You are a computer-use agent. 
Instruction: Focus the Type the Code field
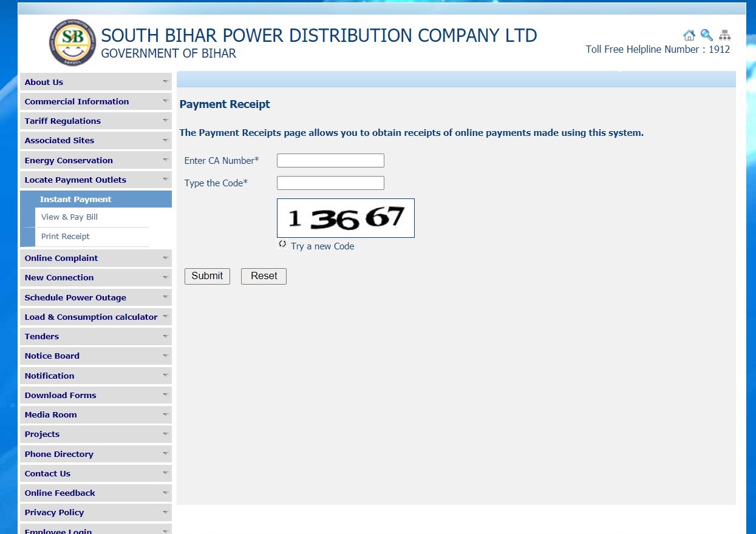click(330, 183)
